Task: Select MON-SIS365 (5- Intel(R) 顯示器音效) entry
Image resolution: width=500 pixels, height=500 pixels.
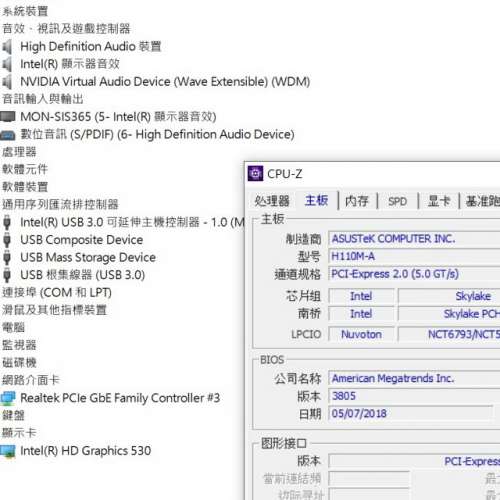Action: (118, 117)
